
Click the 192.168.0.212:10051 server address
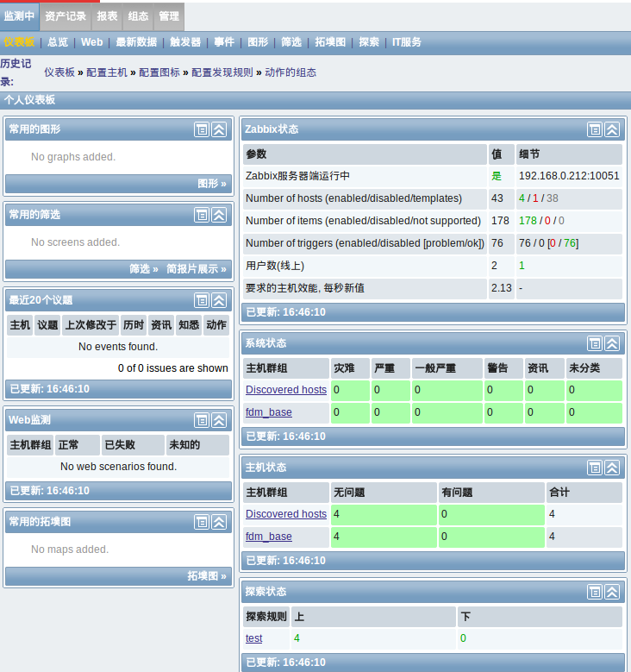569,176
